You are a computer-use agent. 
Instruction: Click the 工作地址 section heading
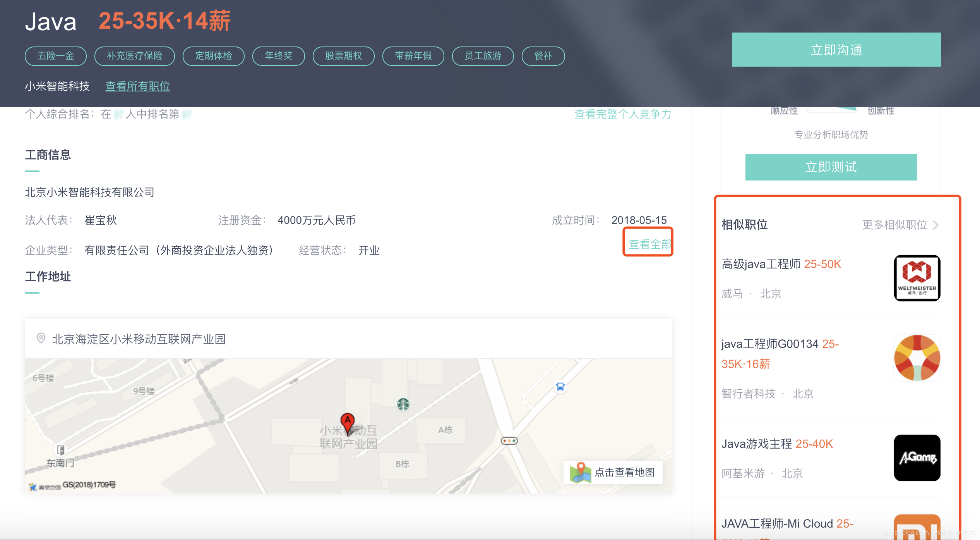click(x=48, y=277)
